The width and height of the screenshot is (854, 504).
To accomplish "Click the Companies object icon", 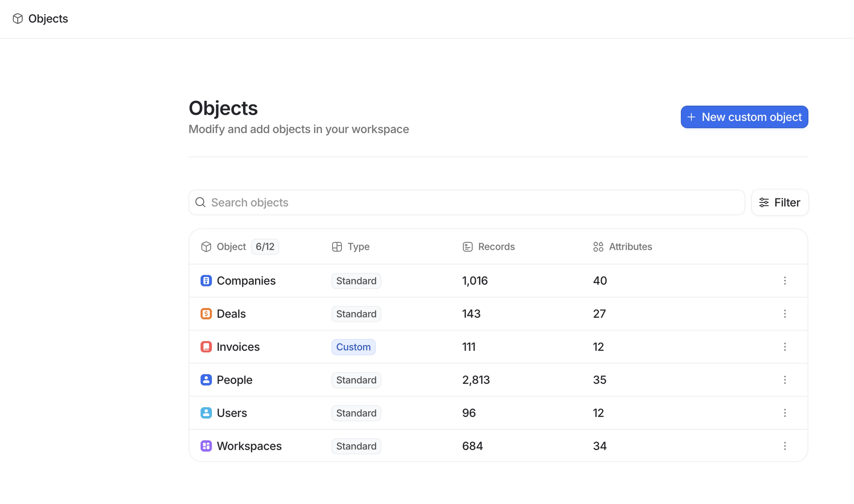I will click(206, 280).
